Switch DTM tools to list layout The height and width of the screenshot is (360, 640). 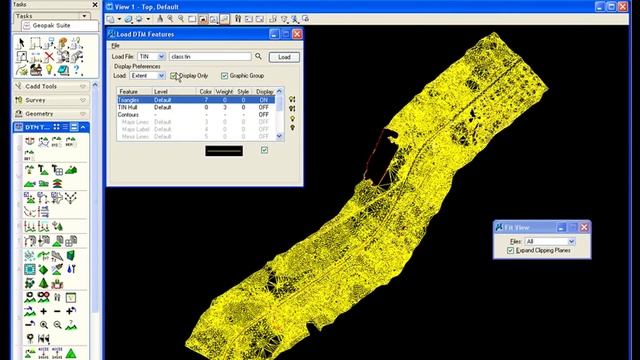pos(65,127)
